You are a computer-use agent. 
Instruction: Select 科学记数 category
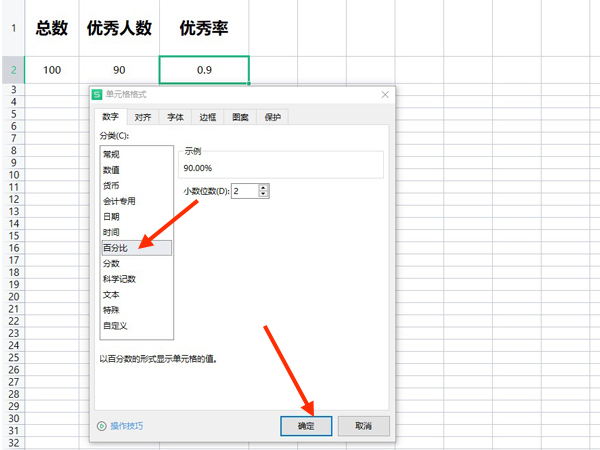click(x=118, y=279)
